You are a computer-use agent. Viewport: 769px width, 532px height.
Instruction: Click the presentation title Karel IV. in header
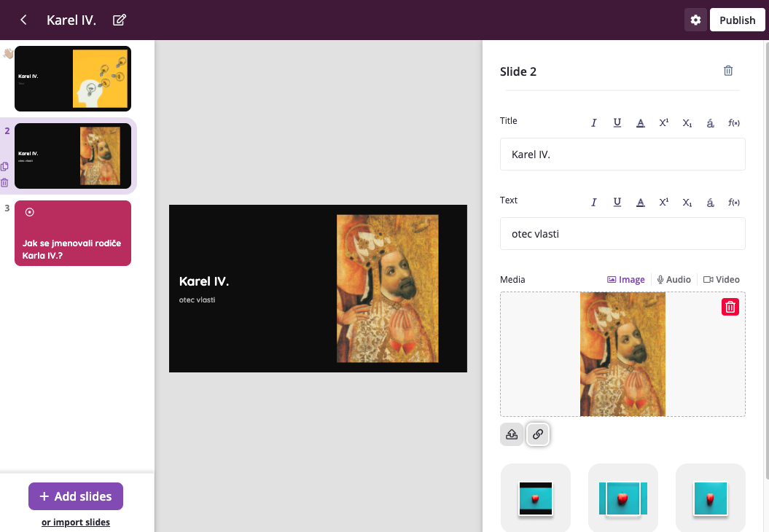click(x=71, y=20)
